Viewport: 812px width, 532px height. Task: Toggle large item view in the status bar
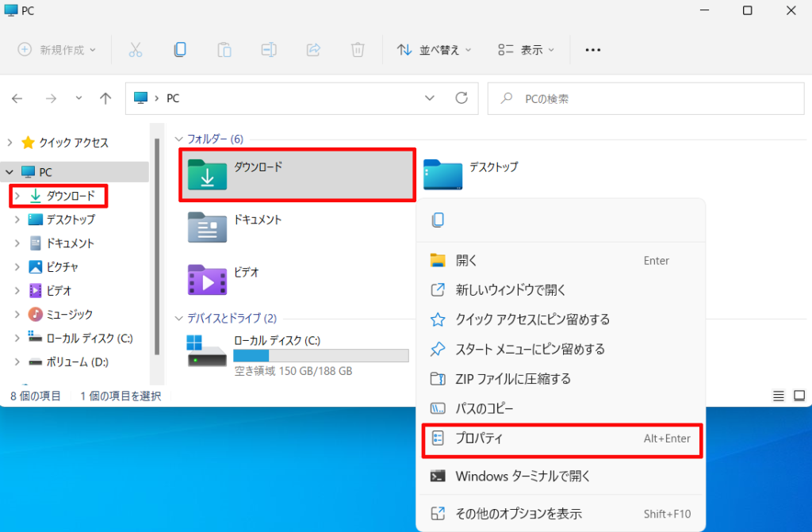click(x=797, y=394)
